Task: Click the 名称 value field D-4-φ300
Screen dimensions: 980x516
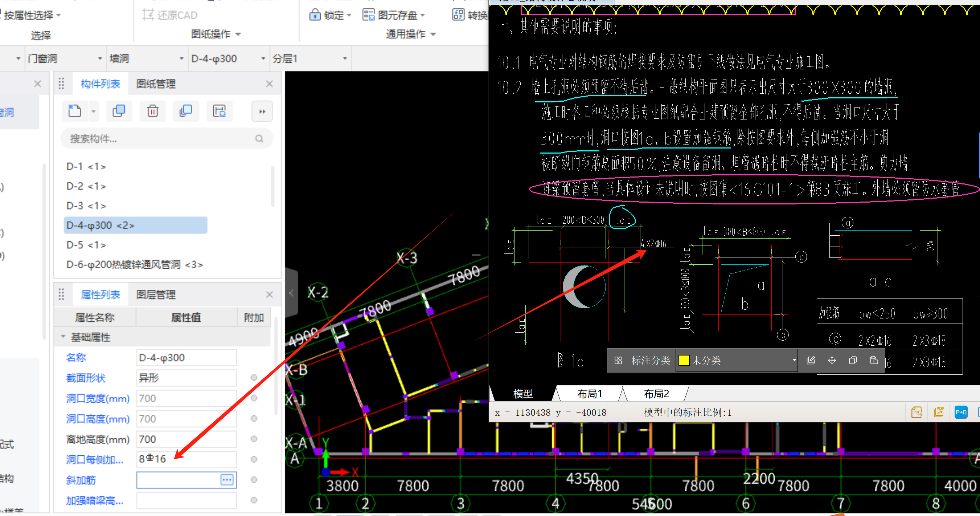Action: [x=186, y=358]
